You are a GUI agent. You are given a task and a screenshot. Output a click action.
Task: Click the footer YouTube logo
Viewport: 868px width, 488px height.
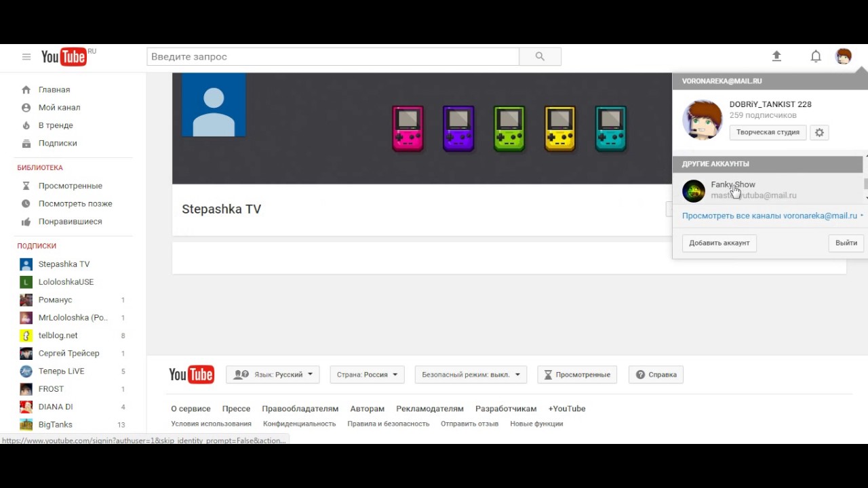[x=191, y=374]
